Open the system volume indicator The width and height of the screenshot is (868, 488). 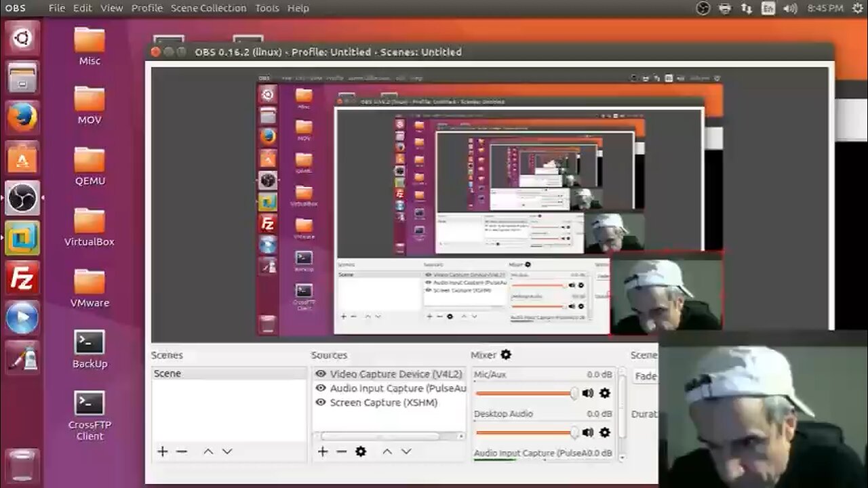coord(790,8)
